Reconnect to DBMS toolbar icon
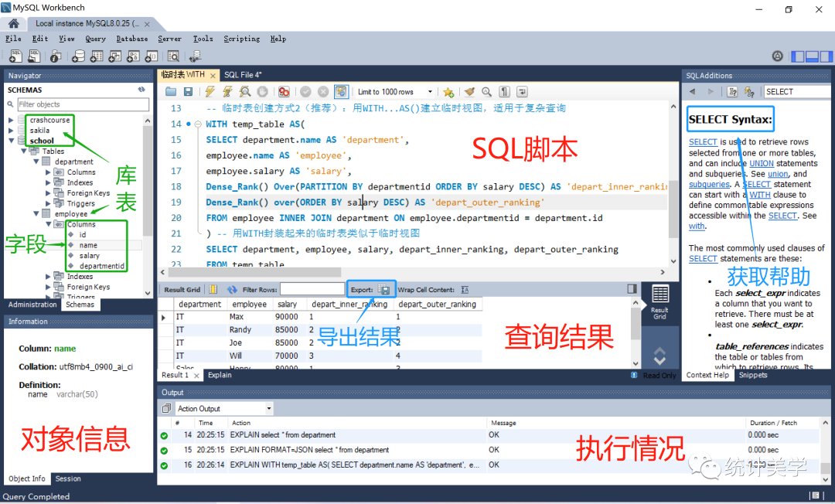The image size is (835, 504). pyautogui.click(x=195, y=56)
